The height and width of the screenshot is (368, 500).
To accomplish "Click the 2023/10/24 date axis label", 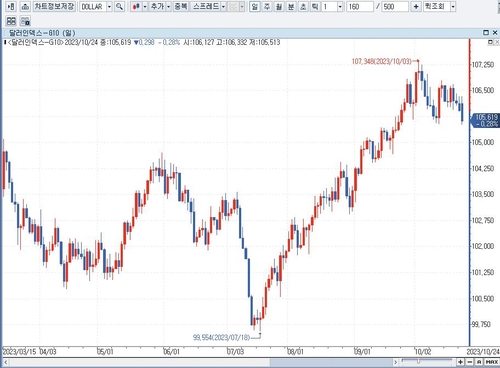I will (x=483, y=352).
